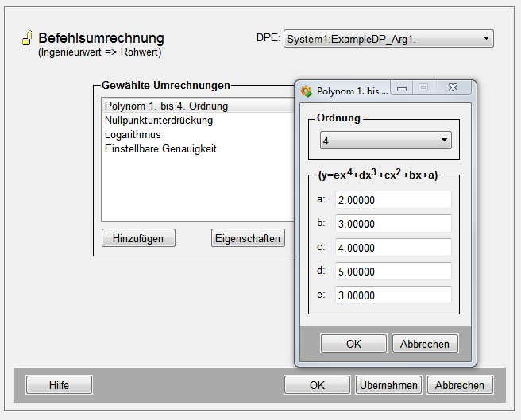Select the Einstellbare Genauigkeit entry
Screen dimensions: 521x420
160,149
